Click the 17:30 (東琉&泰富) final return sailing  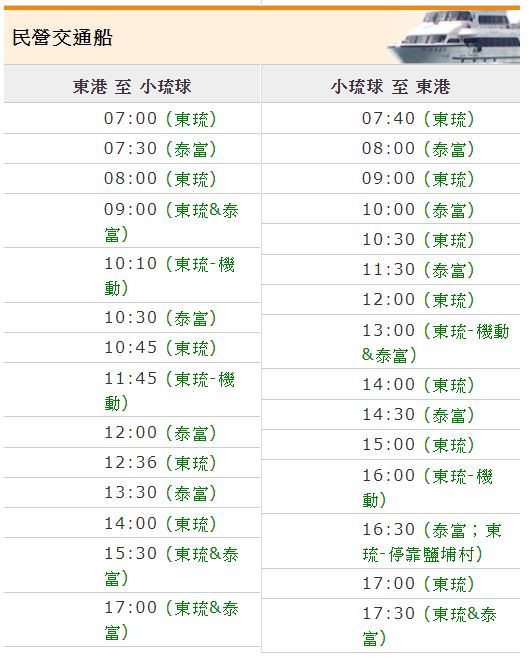point(429,625)
